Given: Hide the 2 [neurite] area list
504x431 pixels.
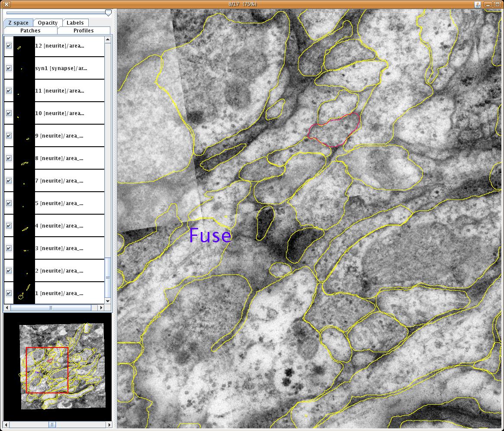Looking at the screenshot, I should pos(9,271).
